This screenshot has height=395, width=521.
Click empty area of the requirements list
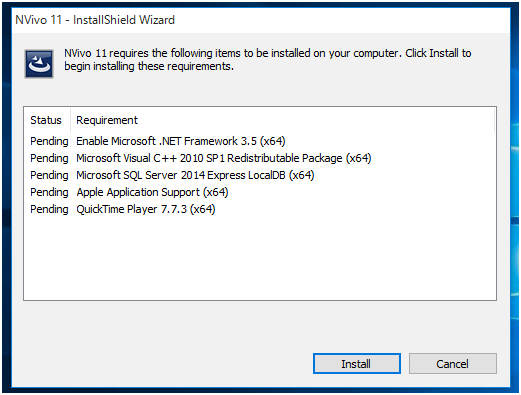pyautogui.click(x=260, y=258)
